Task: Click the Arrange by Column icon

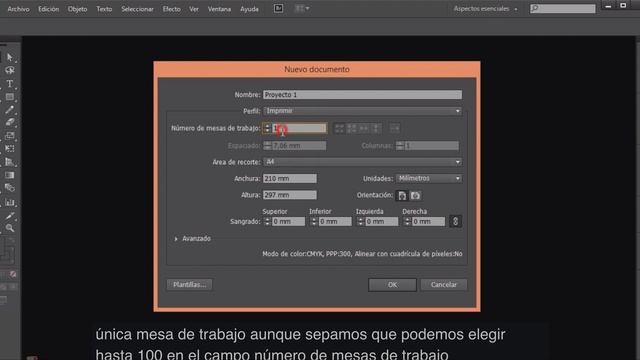Action: 376,128
